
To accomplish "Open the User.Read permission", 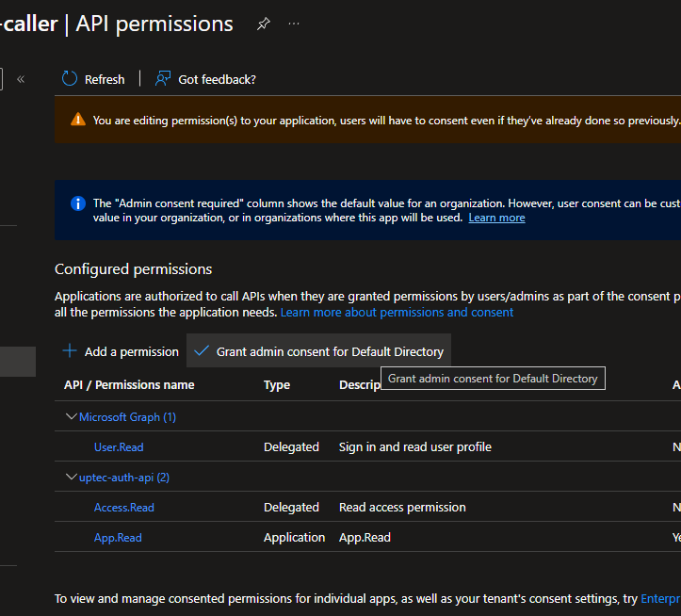I will [119, 446].
